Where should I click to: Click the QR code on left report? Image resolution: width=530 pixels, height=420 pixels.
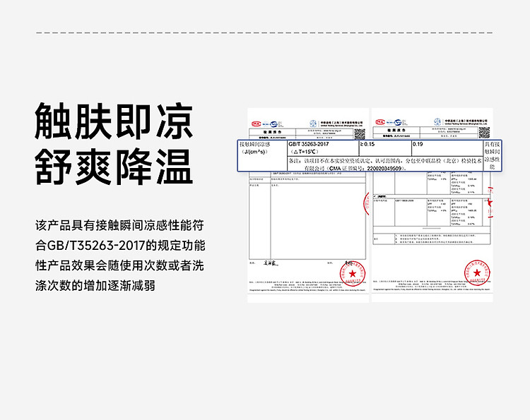(360, 133)
